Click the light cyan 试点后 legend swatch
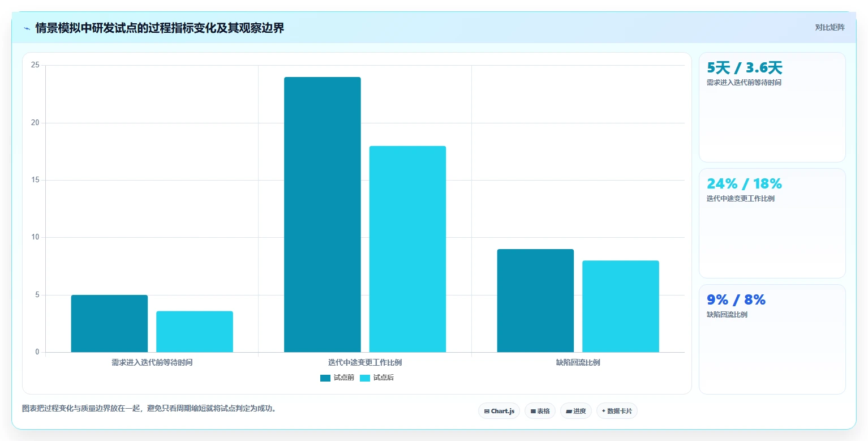This screenshot has height=441, width=868. tap(365, 378)
